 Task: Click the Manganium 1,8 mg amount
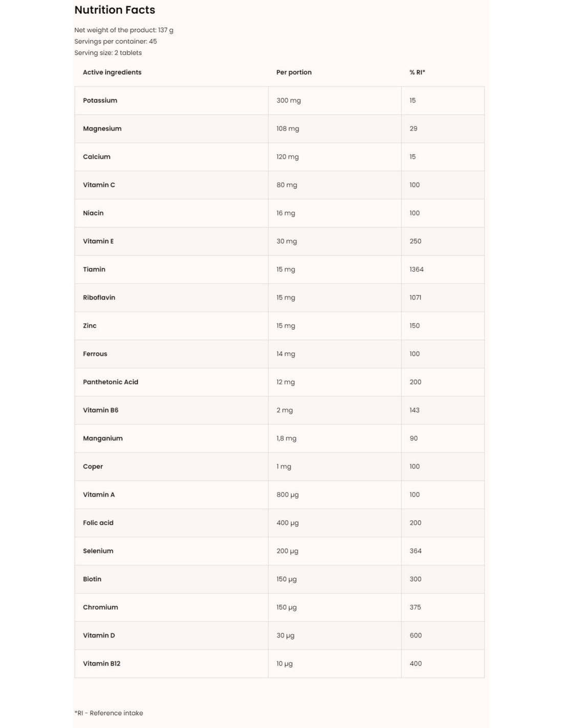(286, 438)
